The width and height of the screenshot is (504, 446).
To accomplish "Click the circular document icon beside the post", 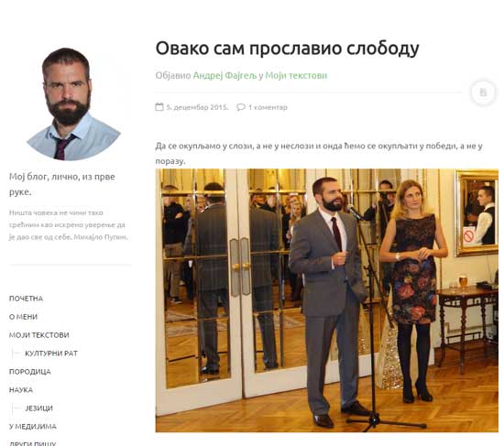I will [x=482, y=92].
